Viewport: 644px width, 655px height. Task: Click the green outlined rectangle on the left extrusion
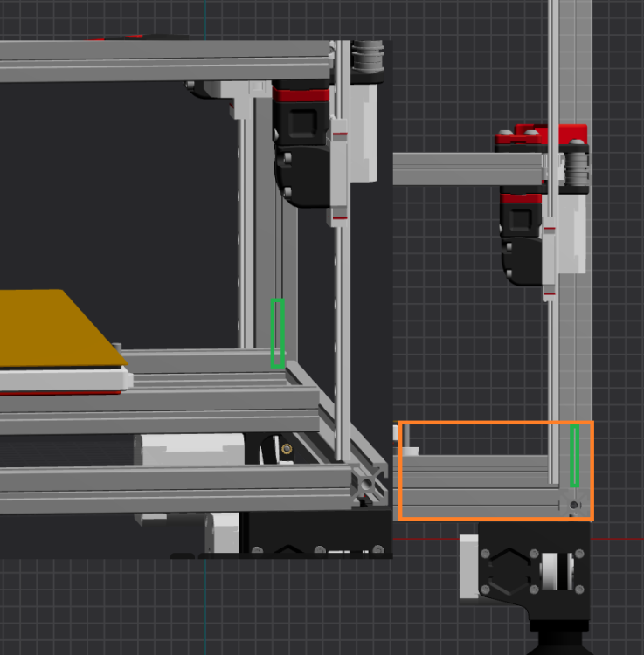278,334
